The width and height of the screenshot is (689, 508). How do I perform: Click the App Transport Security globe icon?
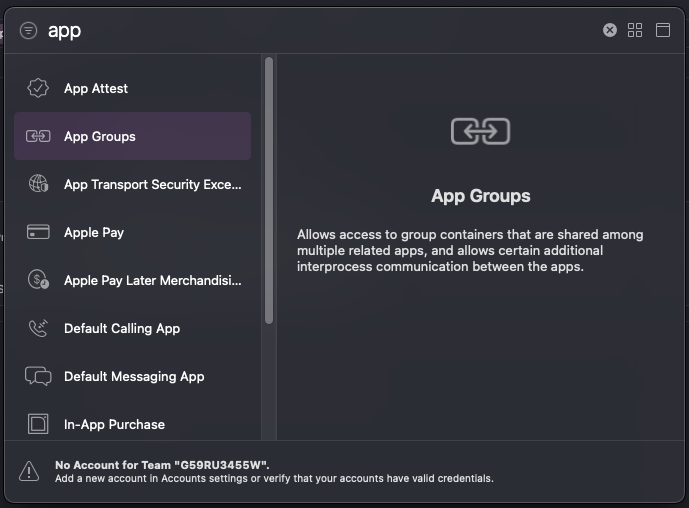38,184
